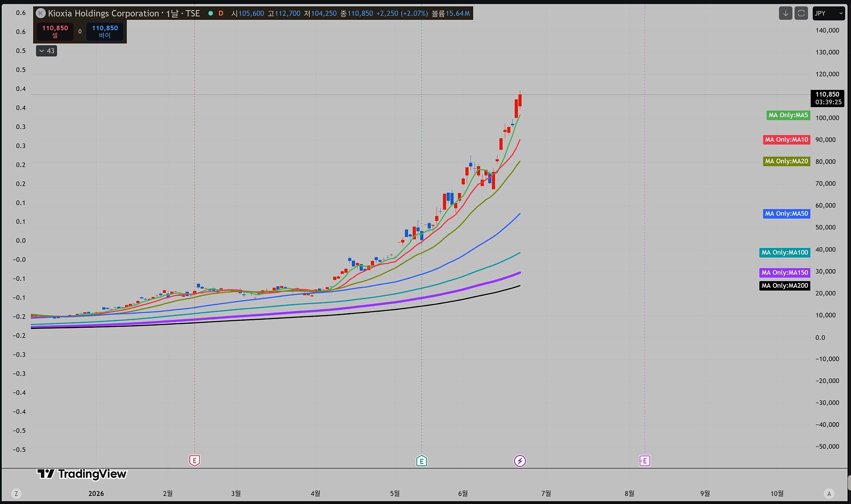Toggle the A auto-scale button at bottom right
The height and width of the screenshot is (504, 851).
pyautogui.click(x=829, y=493)
